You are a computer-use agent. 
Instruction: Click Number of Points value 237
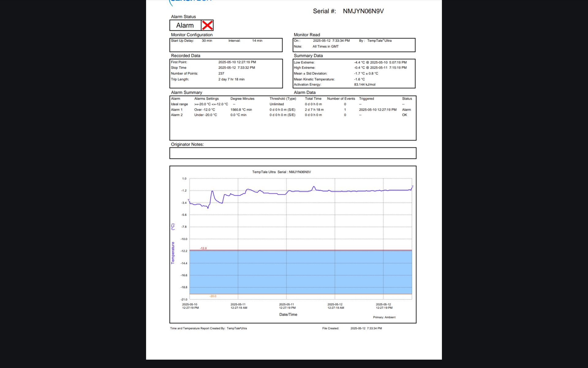click(x=221, y=74)
